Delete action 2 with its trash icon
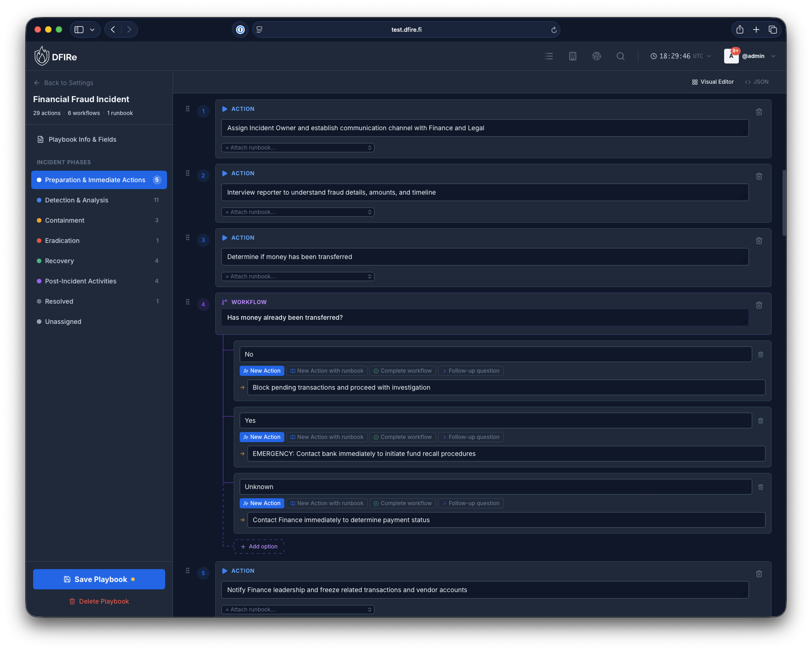The height and width of the screenshot is (651, 812). click(759, 176)
